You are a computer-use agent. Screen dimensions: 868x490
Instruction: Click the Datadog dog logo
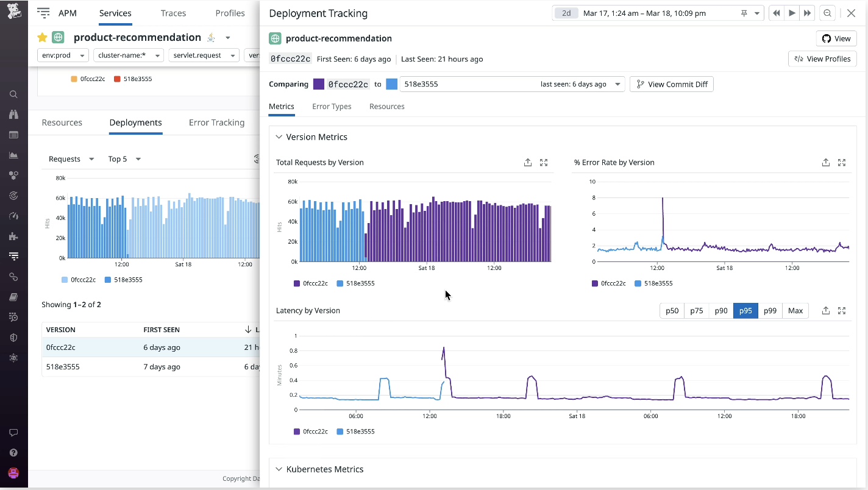14,11
